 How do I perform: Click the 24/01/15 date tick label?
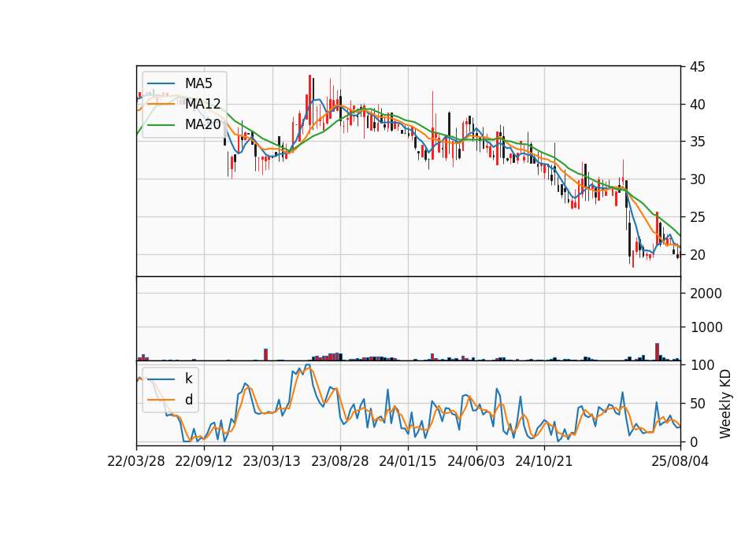(407, 461)
